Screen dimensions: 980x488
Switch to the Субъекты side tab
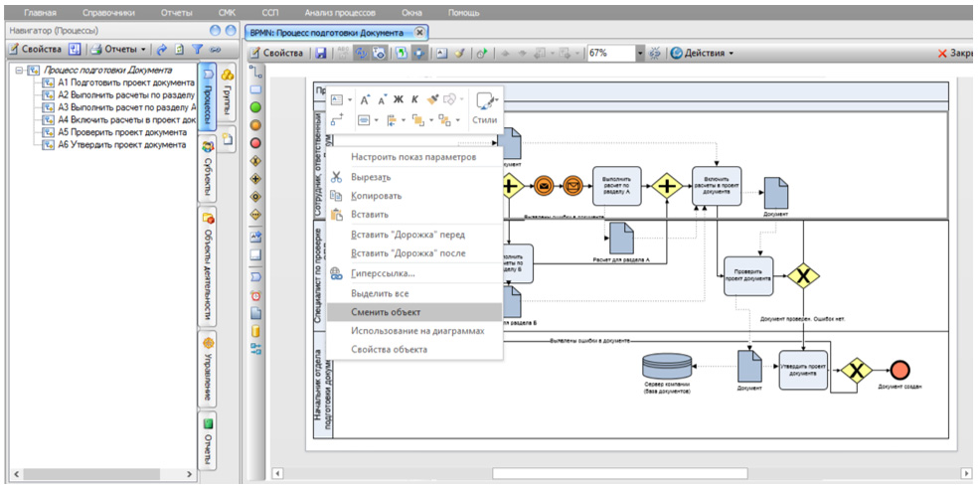208,169
